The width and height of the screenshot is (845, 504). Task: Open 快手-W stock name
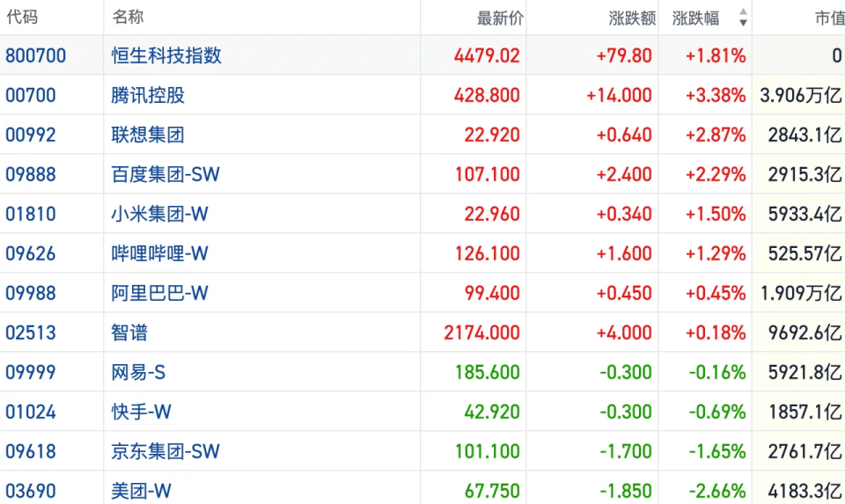141,412
